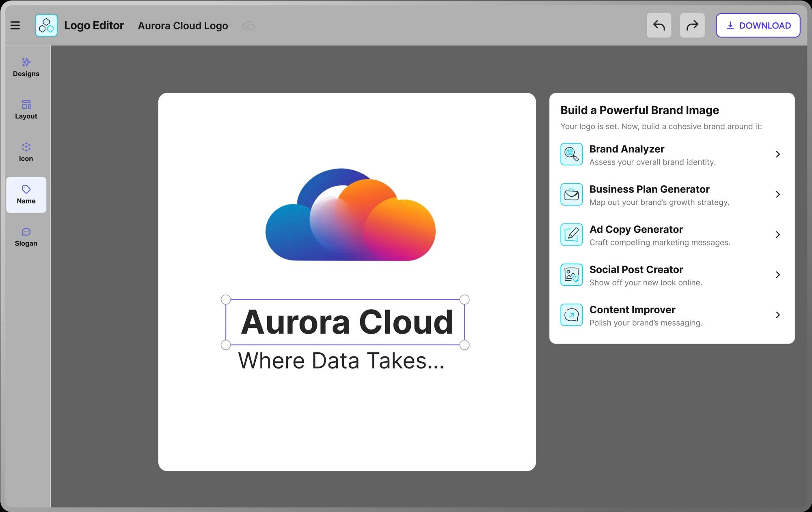
Task: Click the Download button
Action: pyautogui.click(x=758, y=26)
